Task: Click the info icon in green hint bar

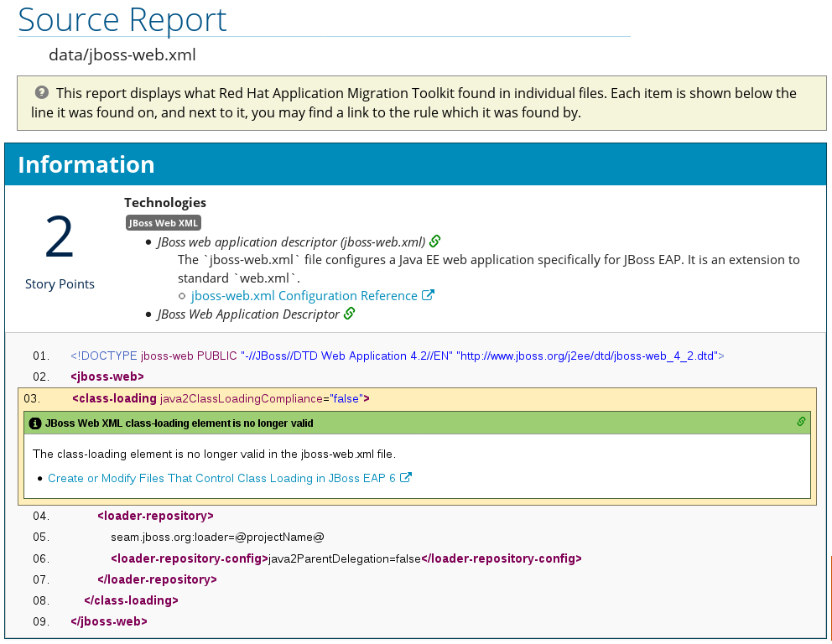Action: point(34,423)
